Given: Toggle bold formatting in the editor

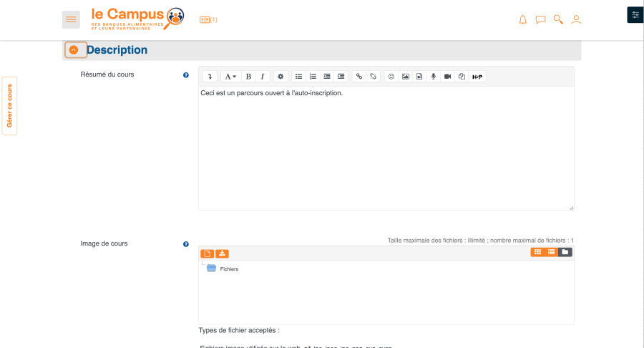Looking at the screenshot, I should (x=248, y=76).
